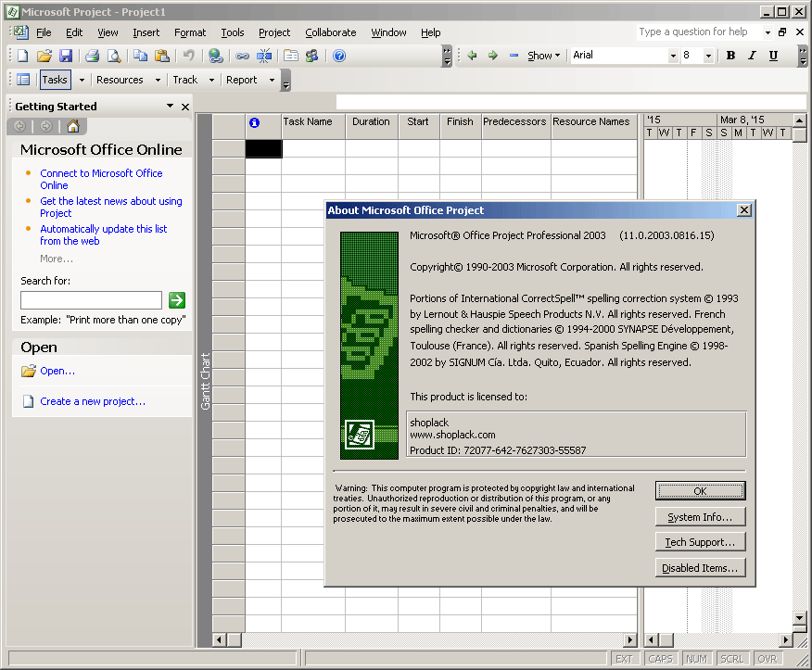Click the Back arrow in Getting Started pane

20,126
